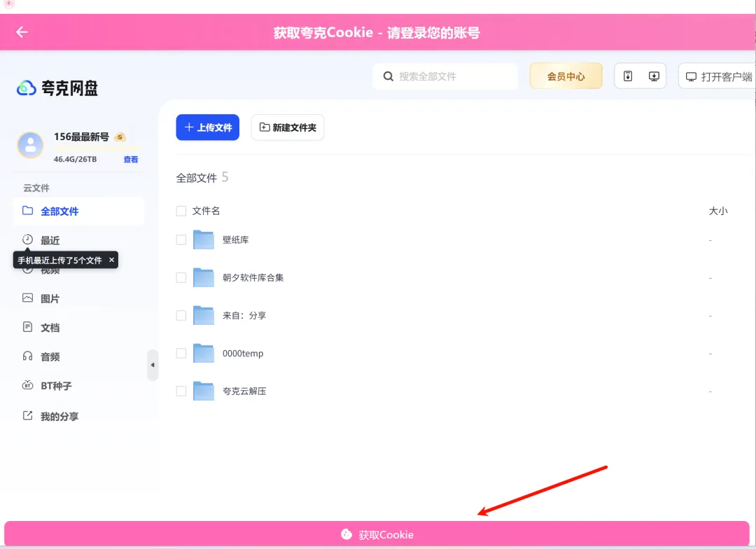Click the 来自：分享 folder icon
The width and height of the screenshot is (756, 549).
pos(204,316)
